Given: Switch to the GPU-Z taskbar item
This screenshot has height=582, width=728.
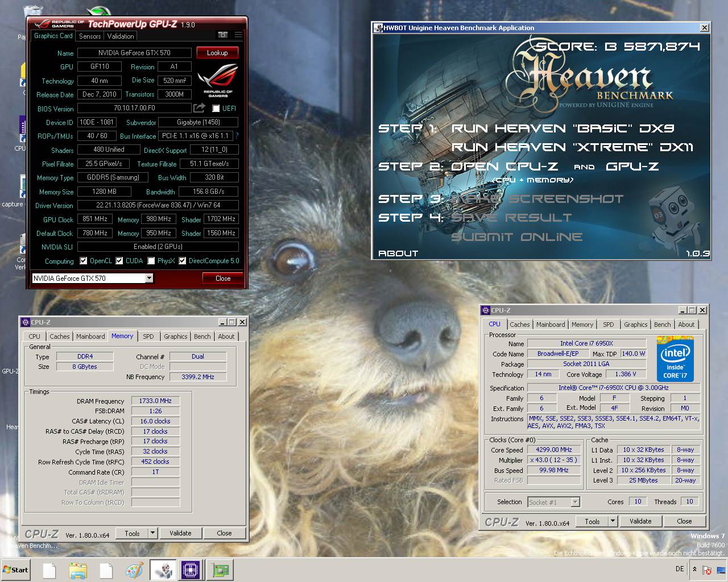Looking at the screenshot, I should (220, 570).
